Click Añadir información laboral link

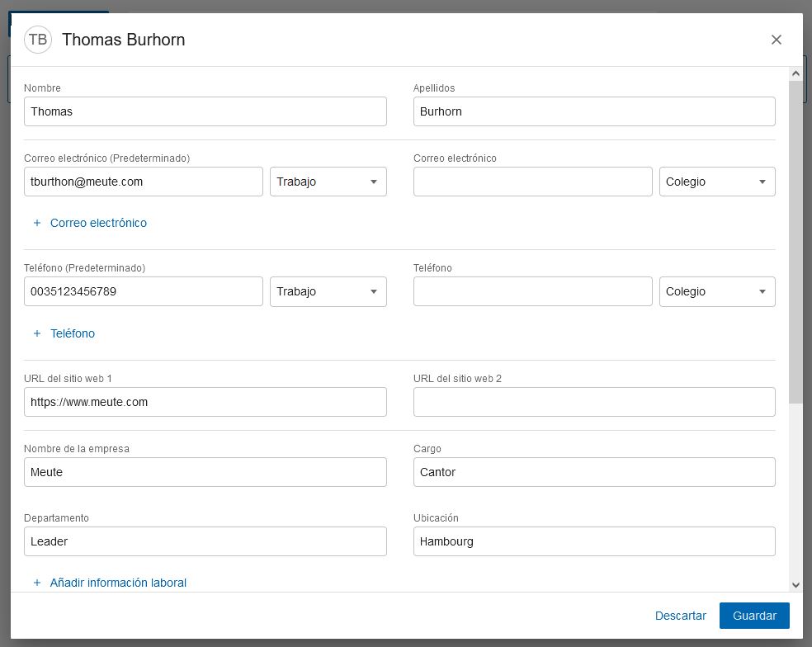118,583
